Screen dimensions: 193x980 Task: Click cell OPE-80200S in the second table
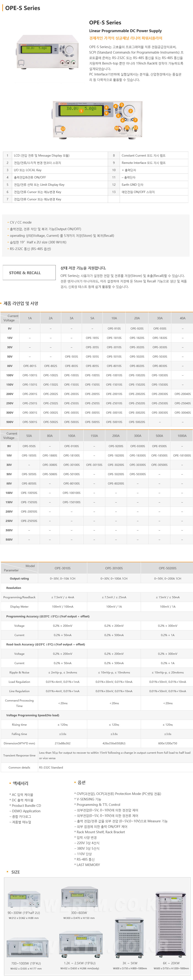116,484
